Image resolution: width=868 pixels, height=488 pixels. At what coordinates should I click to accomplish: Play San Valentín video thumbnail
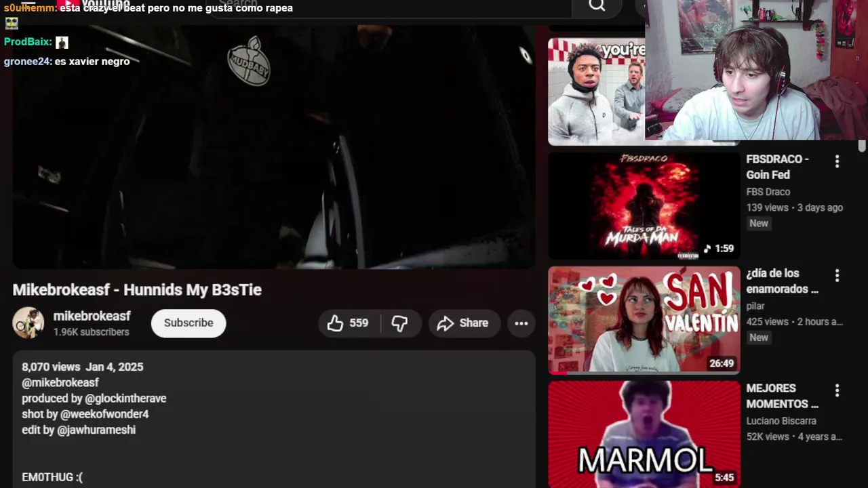tap(644, 320)
